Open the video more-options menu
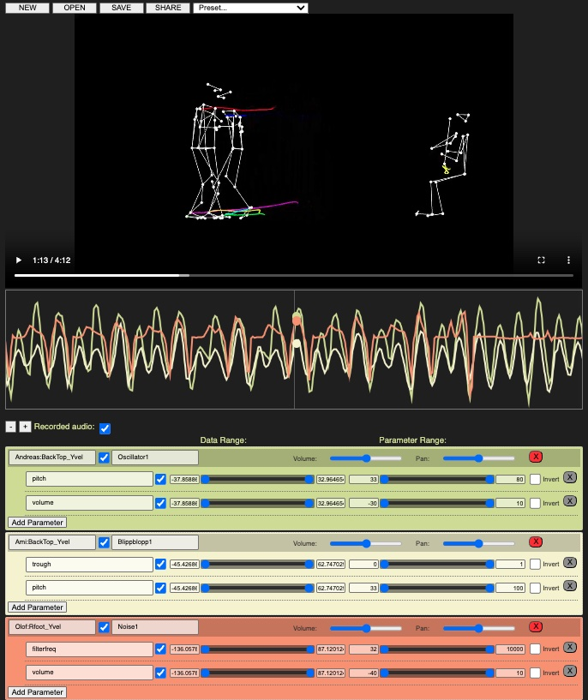Viewport: 588px width, 700px height. [x=568, y=260]
